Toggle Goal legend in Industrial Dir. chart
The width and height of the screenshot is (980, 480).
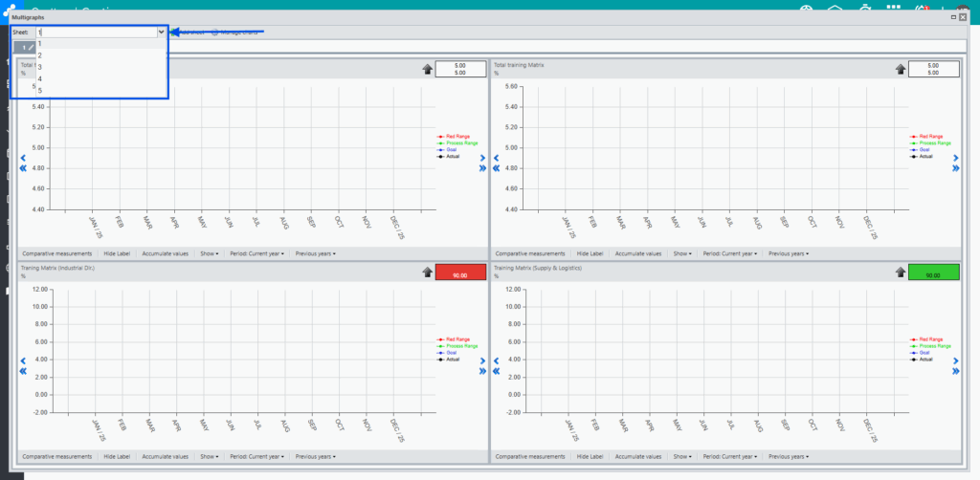click(447, 353)
